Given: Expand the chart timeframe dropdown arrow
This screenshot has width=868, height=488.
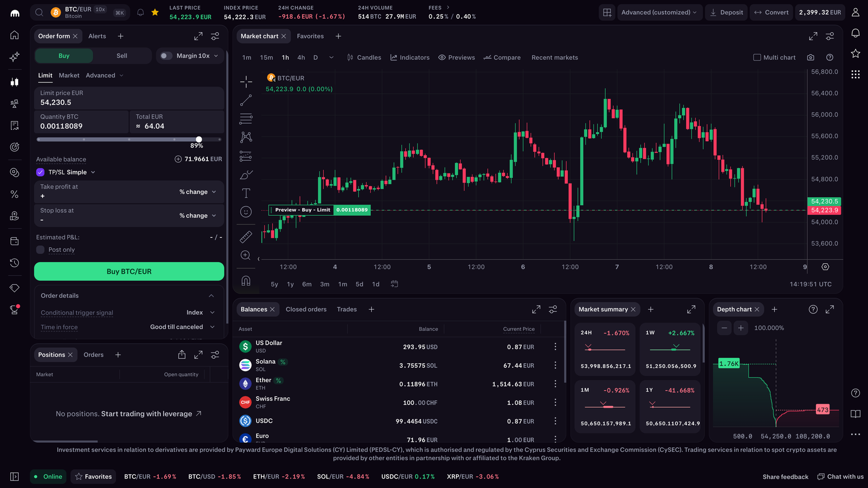Looking at the screenshot, I should pyautogui.click(x=331, y=58).
